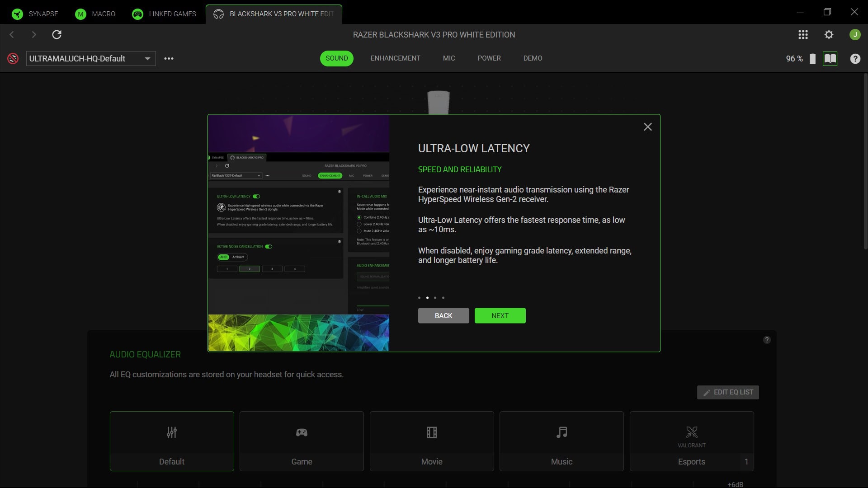The image size is (868, 488).
Task: Click the Game controller icon
Action: click(302, 432)
